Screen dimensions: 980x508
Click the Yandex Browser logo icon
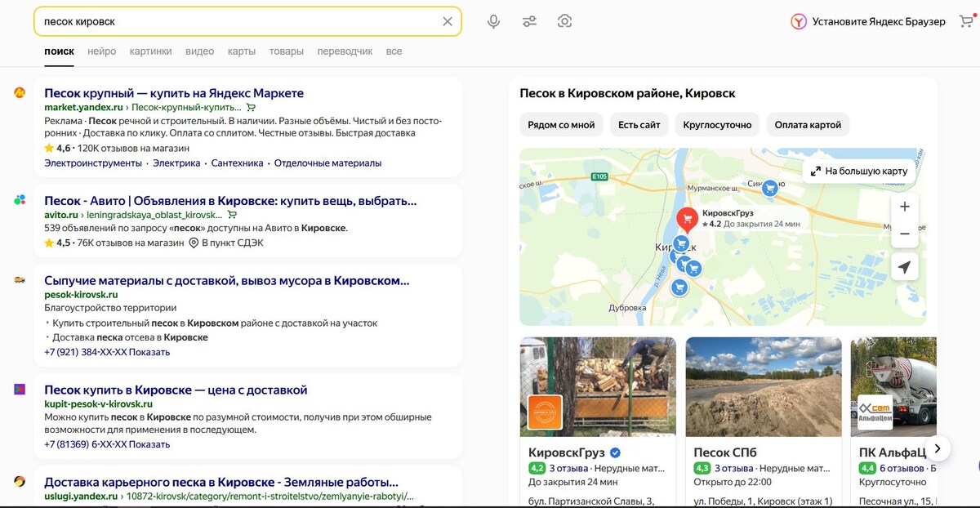[x=798, y=22]
